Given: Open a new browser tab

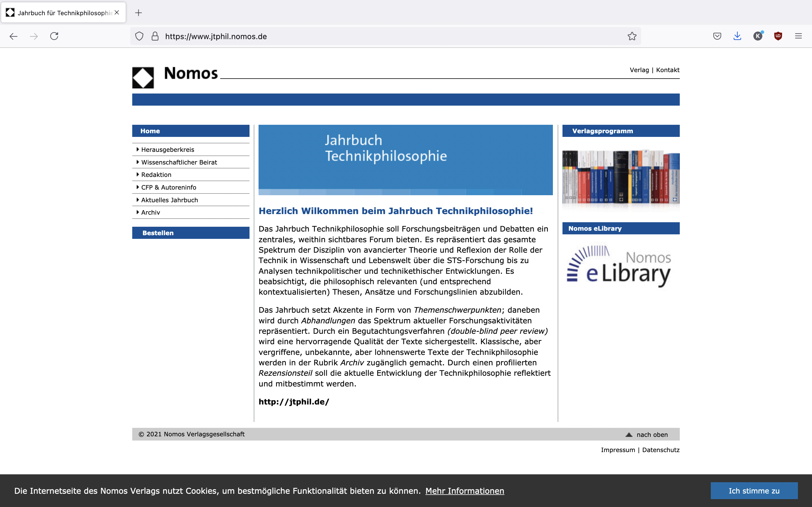Looking at the screenshot, I should [138, 13].
